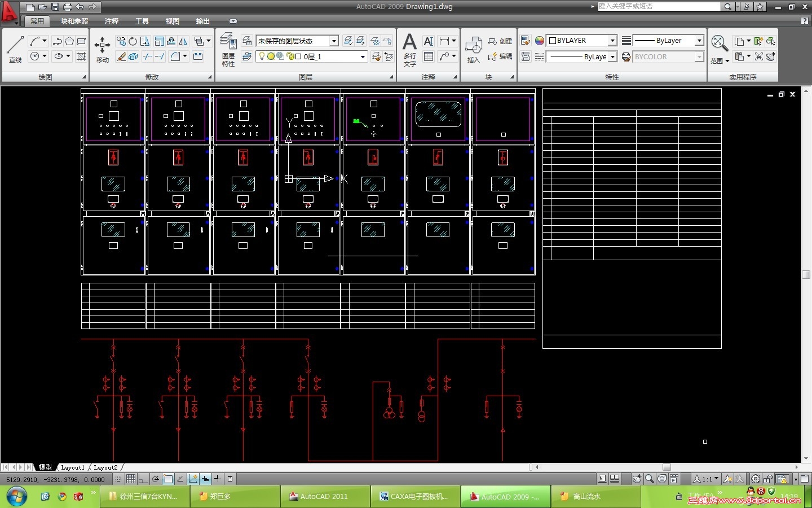Switch to the 块和参照 ribbon tab
812x508 pixels.
point(74,21)
